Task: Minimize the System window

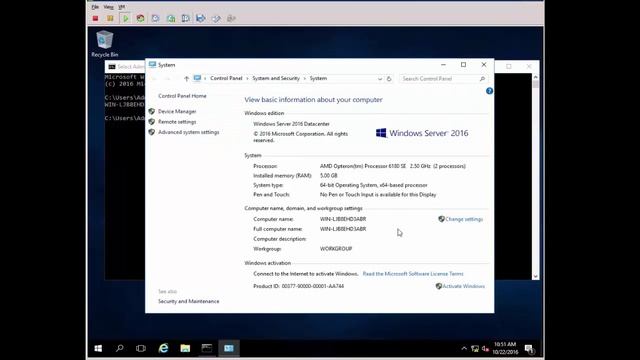Action: coord(443,65)
